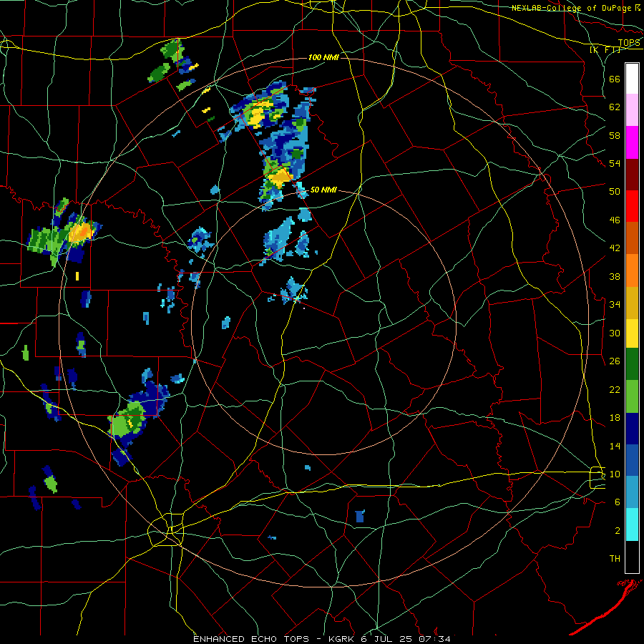The height and width of the screenshot is (644, 644).
Task: Click the "38" legend value
Action: [615, 276]
